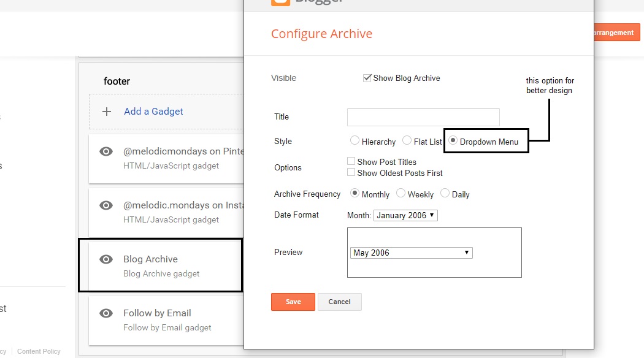
Task: Open the Month date format dropdown
Action: [x=405, y=216]
